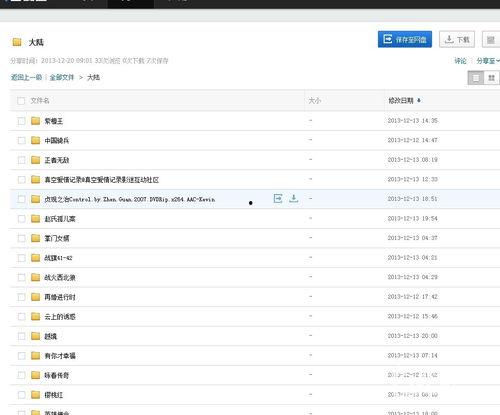
Task: Click the folder icon of 有你才幸福
Action: (x=36, y=356)
